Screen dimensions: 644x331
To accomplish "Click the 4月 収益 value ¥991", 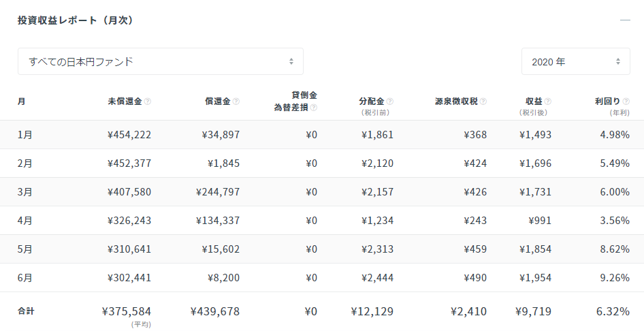I will [540, 221].
